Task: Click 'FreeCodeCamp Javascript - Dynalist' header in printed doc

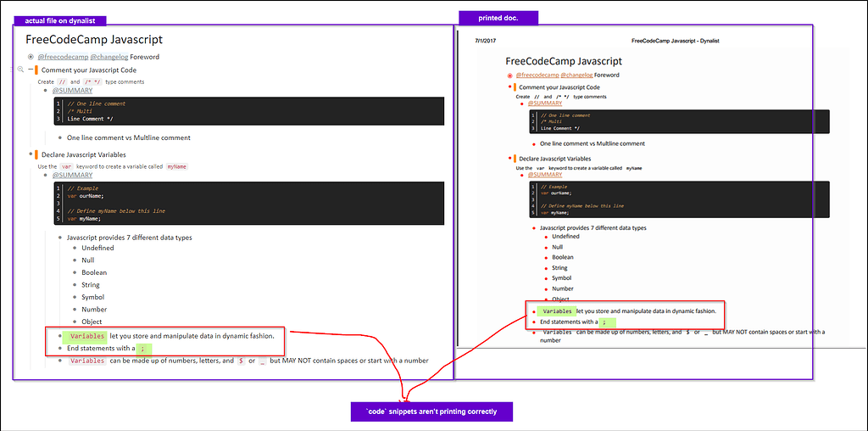Action: [676, 41]
